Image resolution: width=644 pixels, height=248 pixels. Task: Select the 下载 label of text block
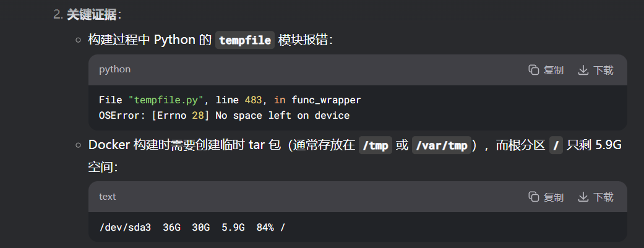[x=603, y=197]
